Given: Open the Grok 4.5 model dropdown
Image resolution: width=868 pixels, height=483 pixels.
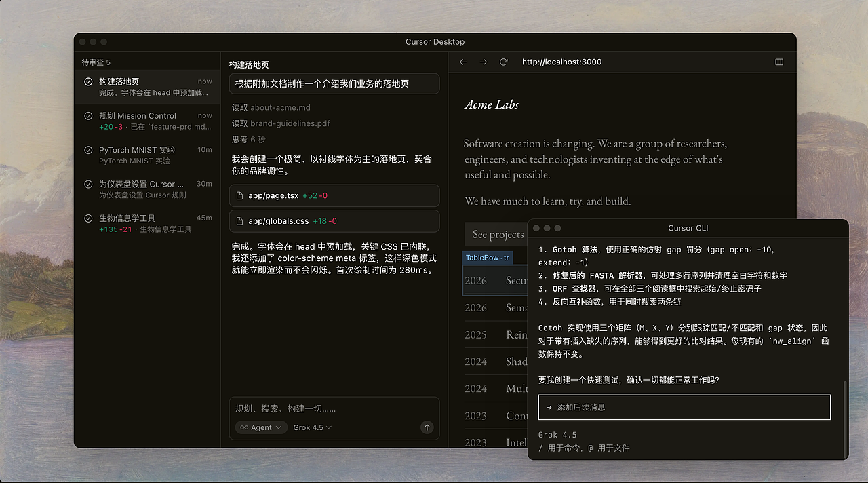Looking at the screenshot, I should coord(313,427).
